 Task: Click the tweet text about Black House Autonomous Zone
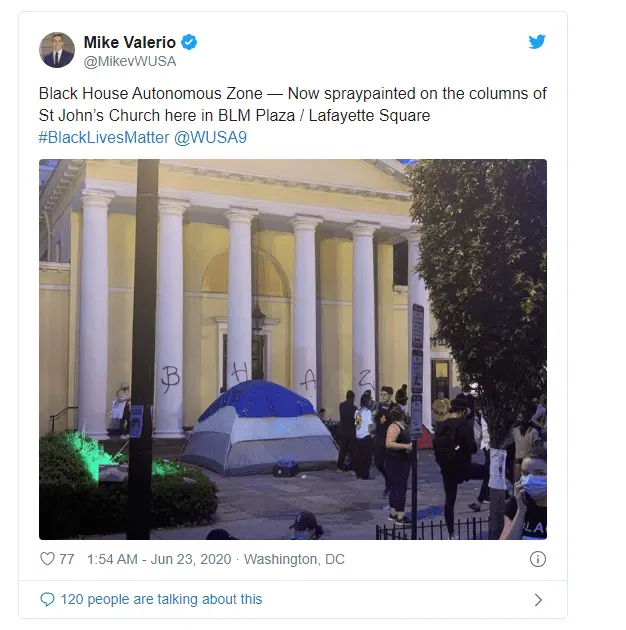tap(293, 104)
